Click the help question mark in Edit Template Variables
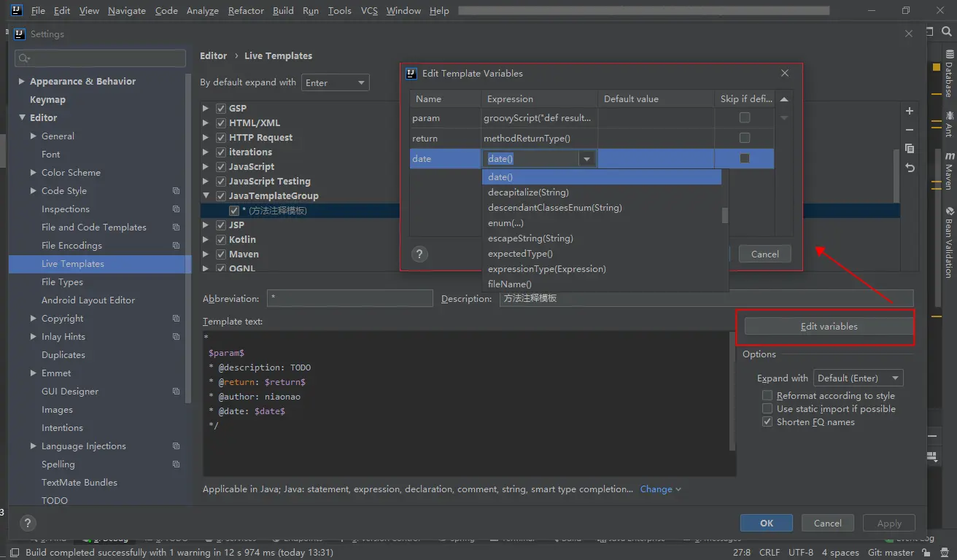 point(419,254)
